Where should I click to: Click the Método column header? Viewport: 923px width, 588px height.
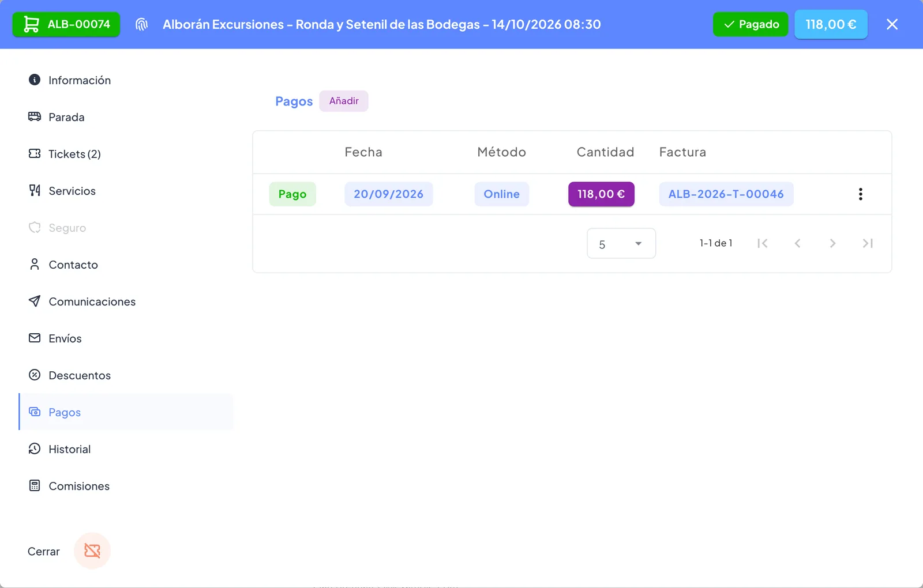click(x=502, y=152)
